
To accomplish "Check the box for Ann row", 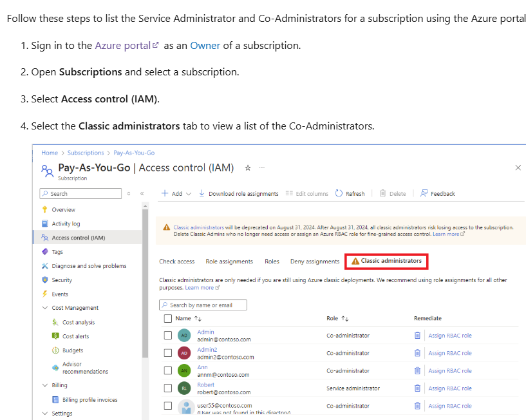I will (x=168, y=370).
